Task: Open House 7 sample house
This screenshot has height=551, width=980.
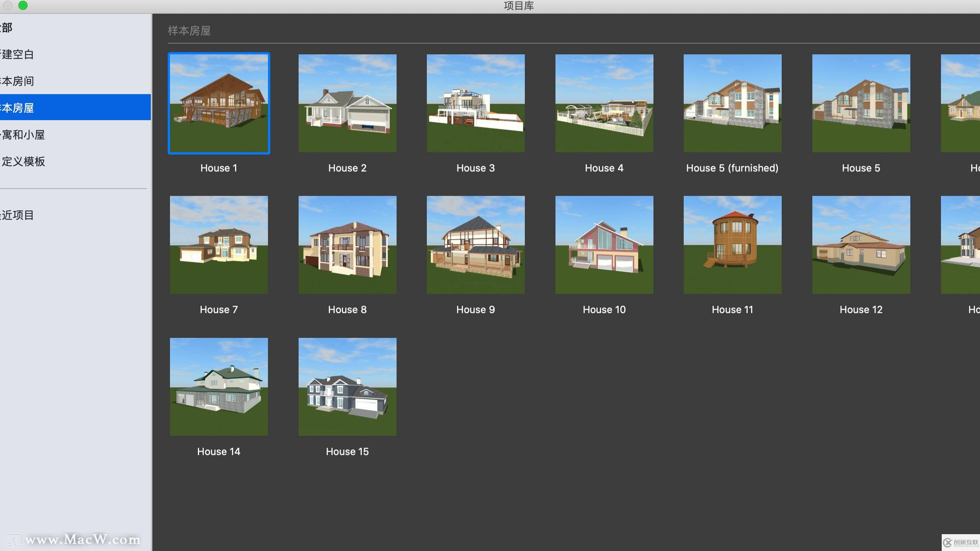Action: coord(219,245)
